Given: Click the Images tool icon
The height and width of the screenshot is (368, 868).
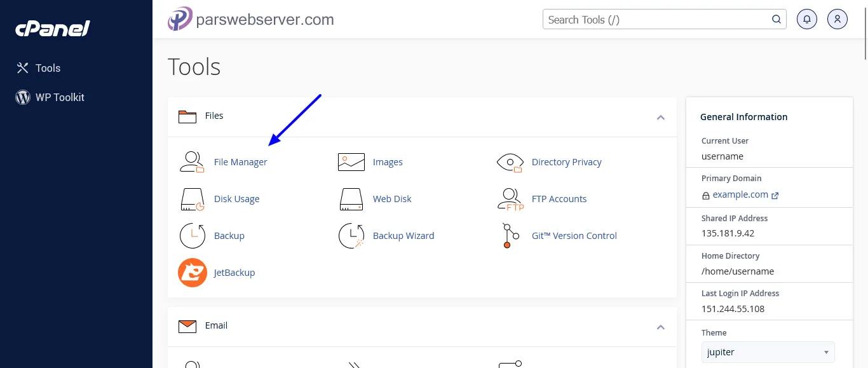Looking at the screenshot, I should click(351, 162).
